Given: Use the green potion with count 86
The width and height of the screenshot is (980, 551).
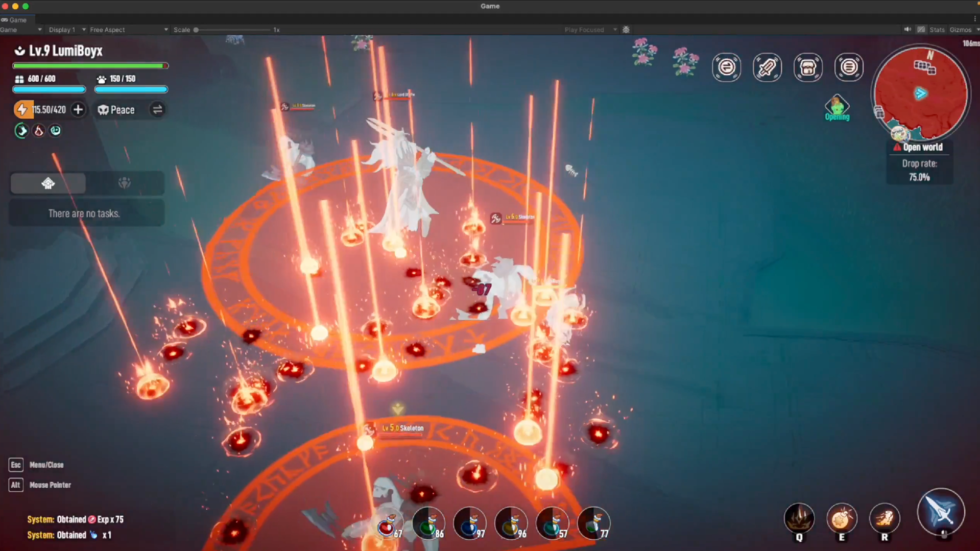Looking at the screenshot, I should [x=428, y=523].
